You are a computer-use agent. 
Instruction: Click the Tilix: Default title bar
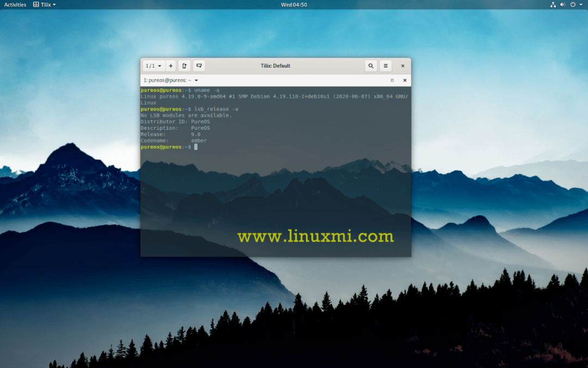[x=275, y=65]
